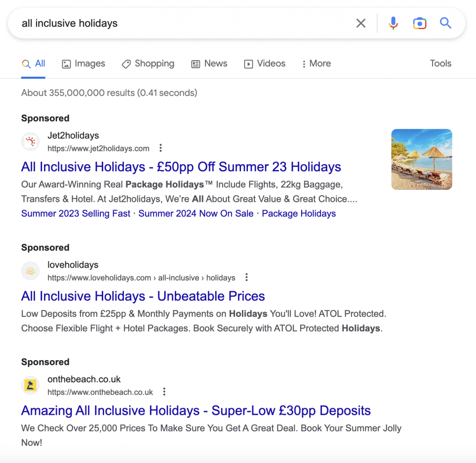Viewport: 476px width, 463px height.
Task: Open the Videos results tab
Action: [x=265, y=63]
